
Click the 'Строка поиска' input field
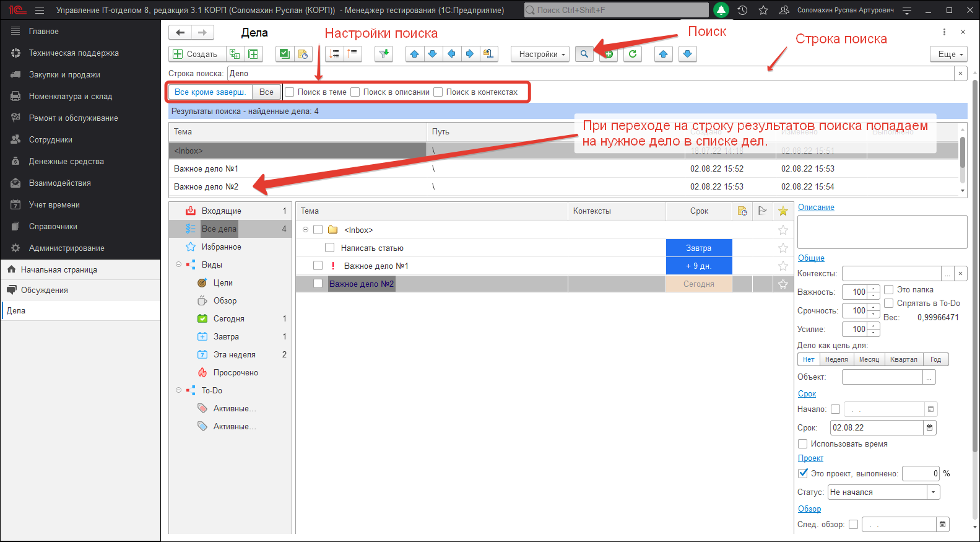click(588, 73)
